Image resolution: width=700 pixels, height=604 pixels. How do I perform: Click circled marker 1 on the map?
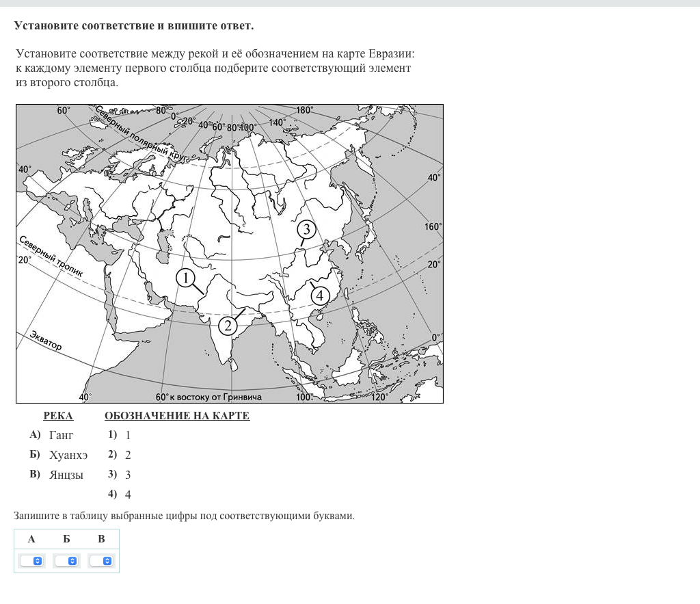(x=185, y=278)
